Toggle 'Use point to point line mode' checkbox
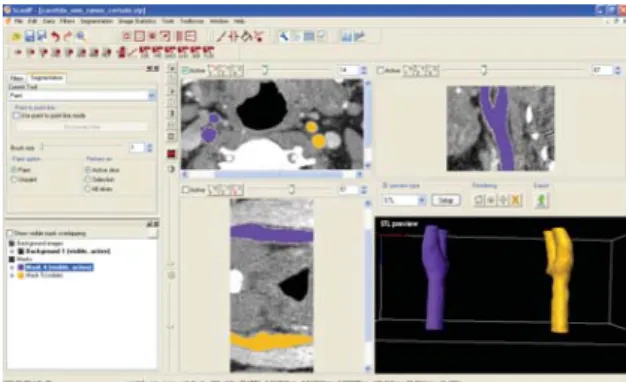 tap(16, 116)
